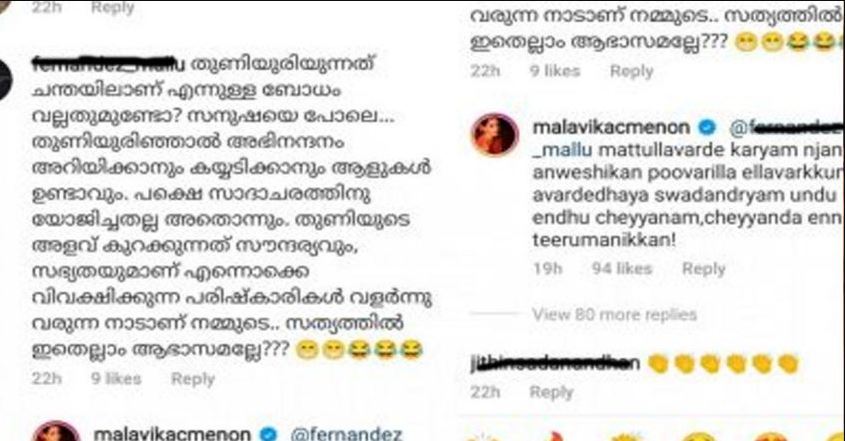Open the 9 likes count at the top right
Image resolution: width=845 pixels, height=441 pixels.
point(555,71)
